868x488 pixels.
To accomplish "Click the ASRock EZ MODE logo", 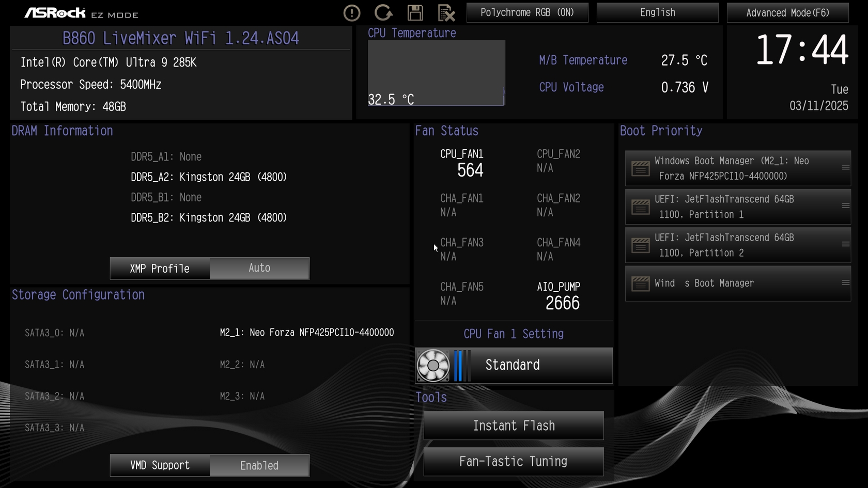I will 82,13.
